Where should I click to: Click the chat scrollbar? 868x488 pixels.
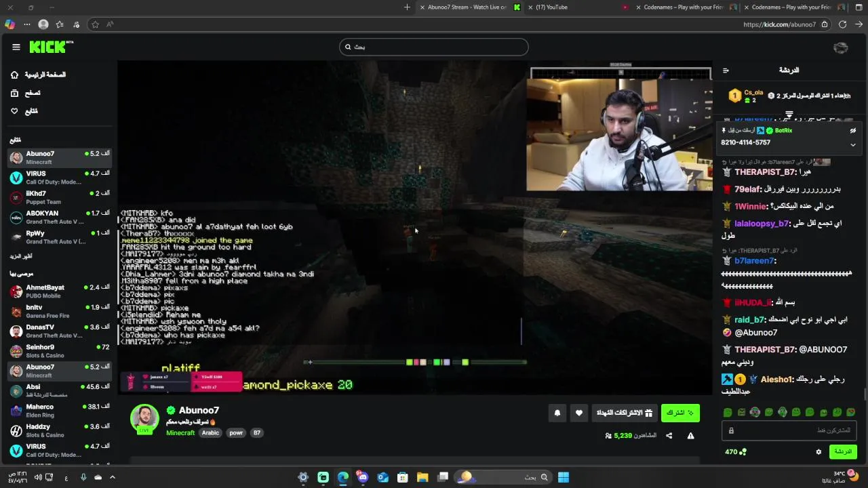click(865, 394)
